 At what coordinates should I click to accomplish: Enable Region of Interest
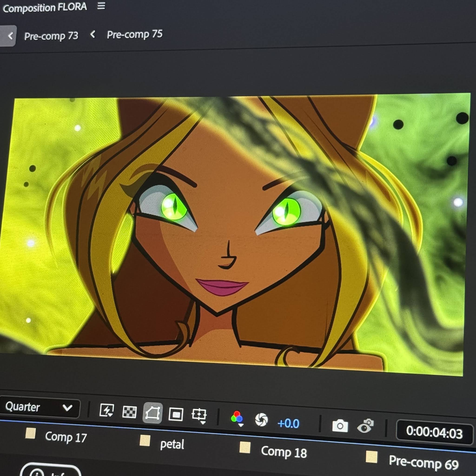point(176,414)
